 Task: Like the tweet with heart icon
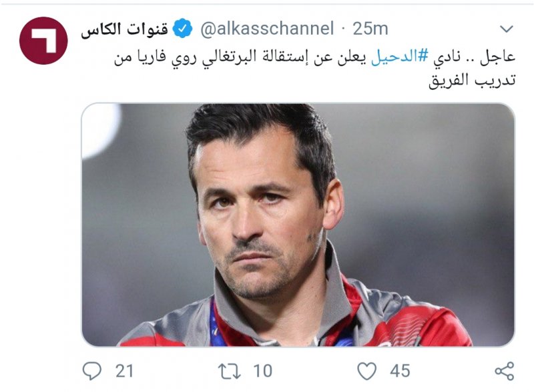point(366,371)
